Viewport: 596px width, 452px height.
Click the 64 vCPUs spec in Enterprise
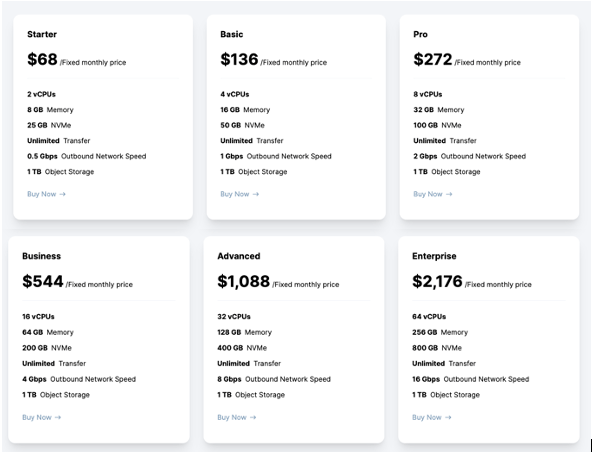[x=429, y=316]
